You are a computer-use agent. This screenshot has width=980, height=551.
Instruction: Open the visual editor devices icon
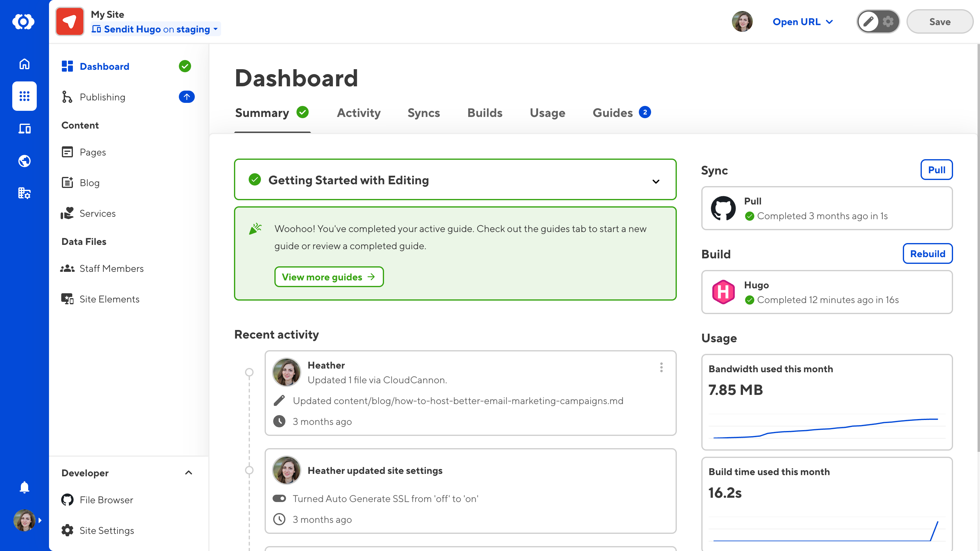(24, 129)
